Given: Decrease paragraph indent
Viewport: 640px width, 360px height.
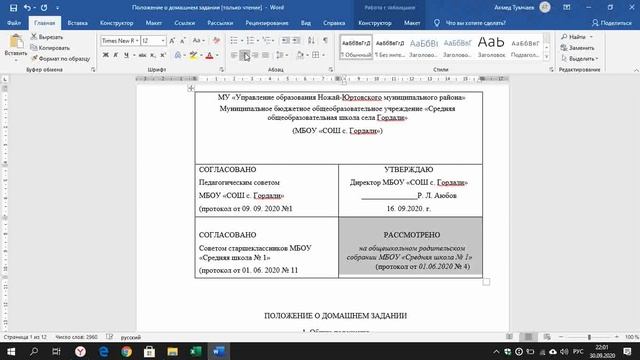Looking at the screenshot, I should (286, 40).
